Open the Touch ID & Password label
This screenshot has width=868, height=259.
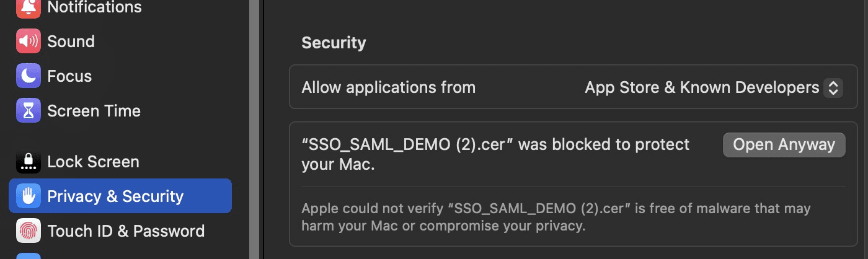[x=126, y=231]
